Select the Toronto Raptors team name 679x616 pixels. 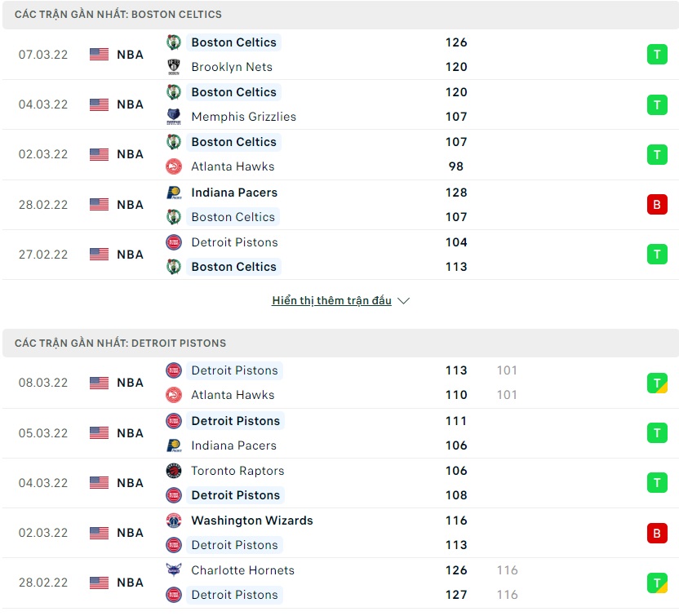pos(237,471)
